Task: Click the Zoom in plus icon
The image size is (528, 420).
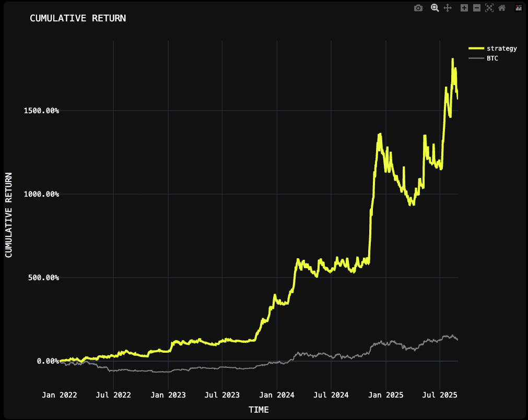Action: click(464, 8)
